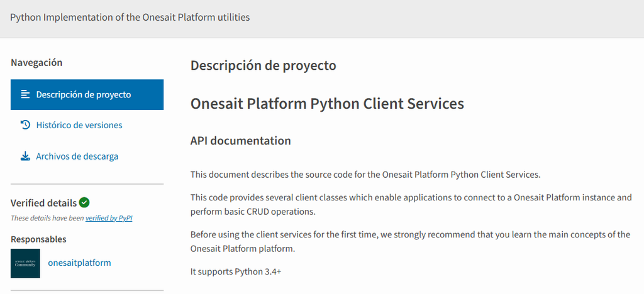Open the onesaitplatform maintainer profile link
Image resolution: width=644 pixels, height=294 pixels.
pyautogui.click(x=79, y=263)
